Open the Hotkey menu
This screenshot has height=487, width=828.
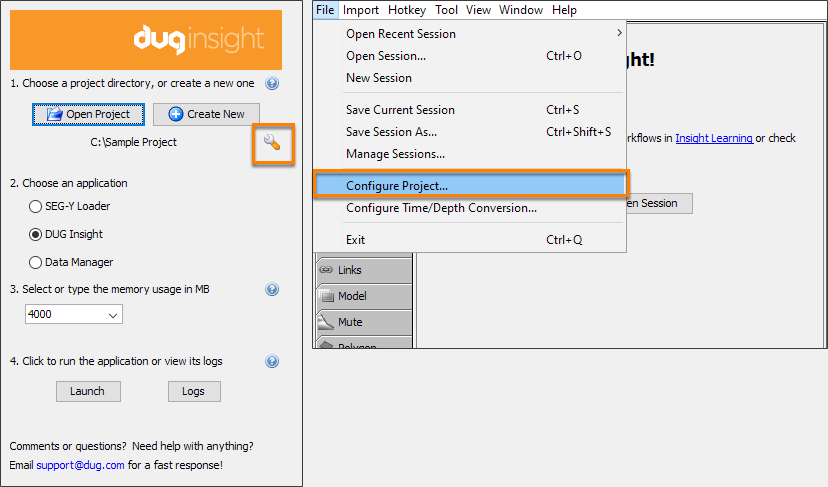pyautogui.click(x=407, y=10)
